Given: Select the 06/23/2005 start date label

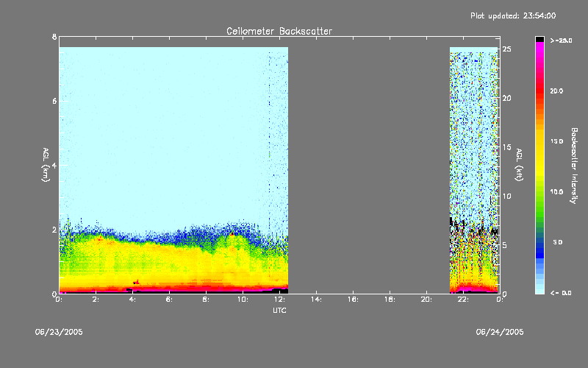Looking at the screenshot, I should 59,332.
